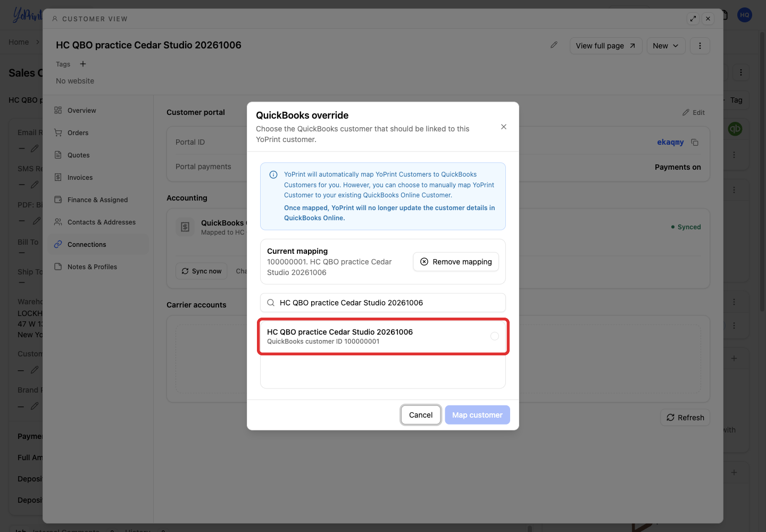Viewport: 766px width, 532px height.
Task: Open Notes & Profiles section
Action: (x=98, y=267)
